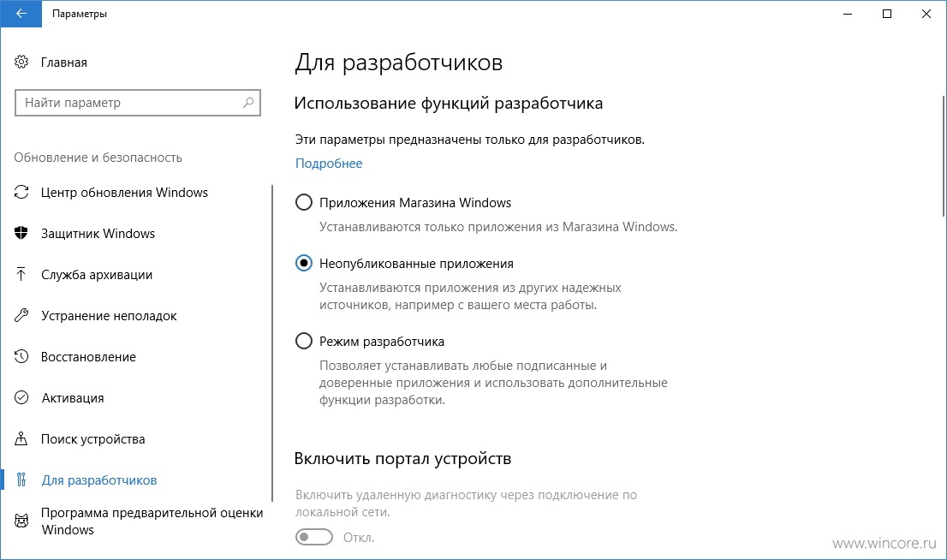
Task: Click the Восстановление history clock icon
Action: (21, 356)
